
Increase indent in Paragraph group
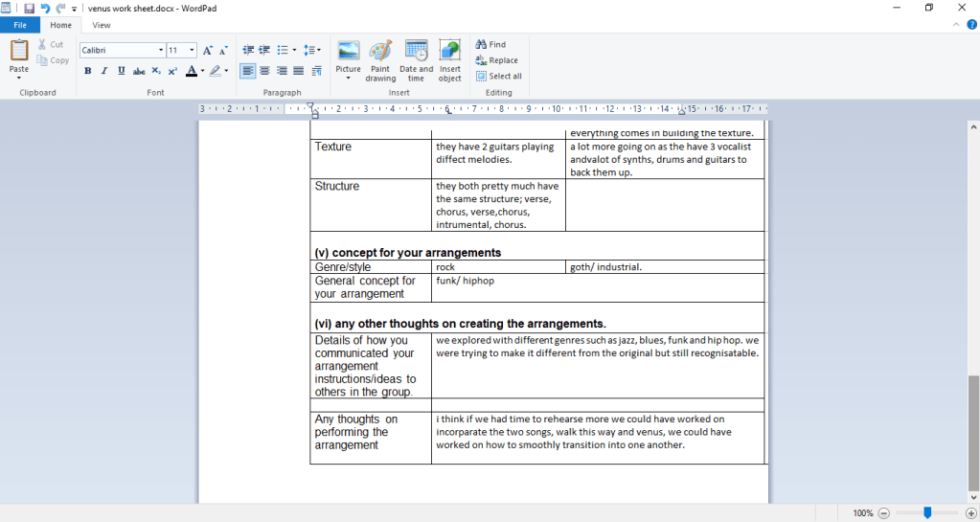pyautogui.click(x=264, y=50)
